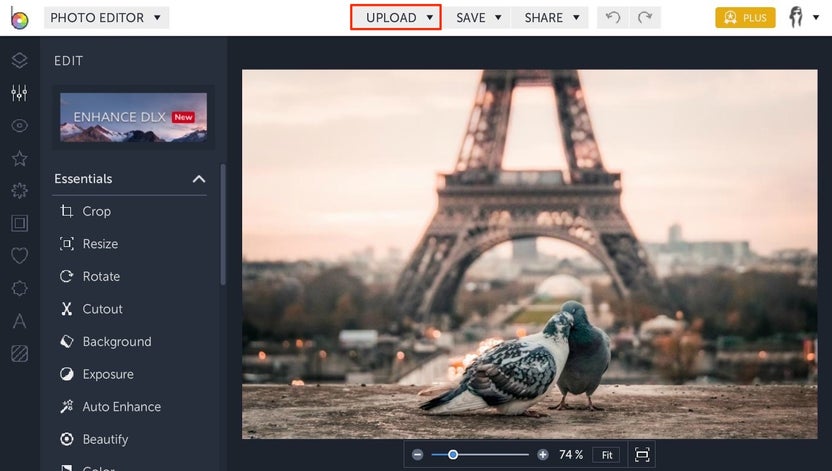Open the user account avatar menu
The image size is (832, 471).
(803, 18)
